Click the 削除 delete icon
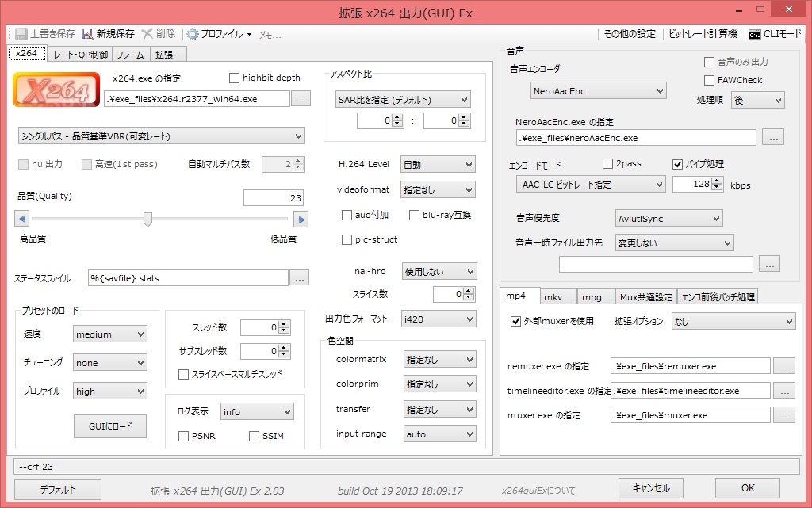The height and width of the screenshot is (508, 812). click(x=147, y=34)
